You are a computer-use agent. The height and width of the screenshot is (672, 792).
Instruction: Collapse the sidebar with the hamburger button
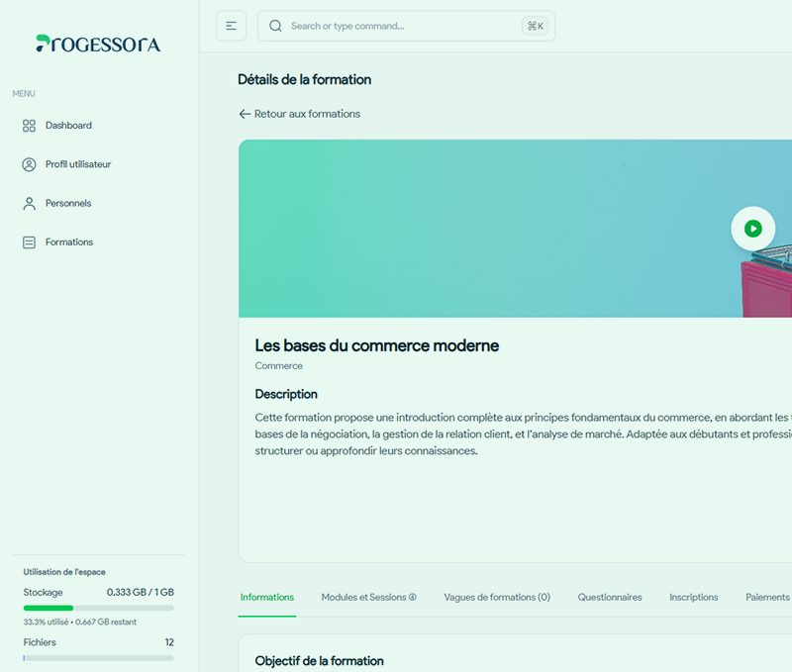231,26
